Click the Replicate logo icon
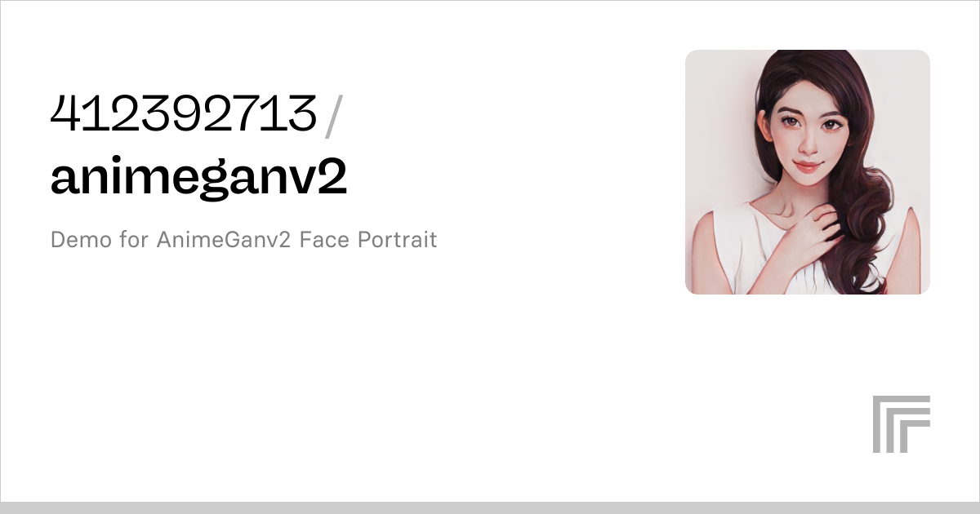This screenshot has width=980, height=514. (x=902, y=424)
